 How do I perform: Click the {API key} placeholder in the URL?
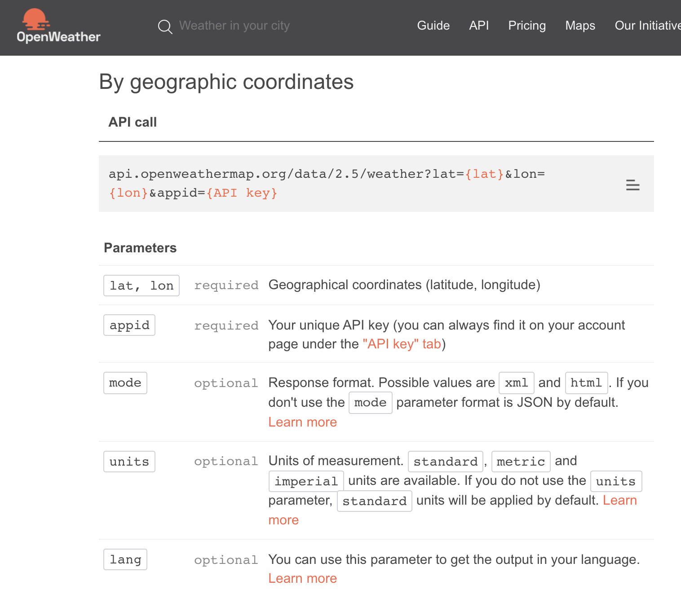242,193
